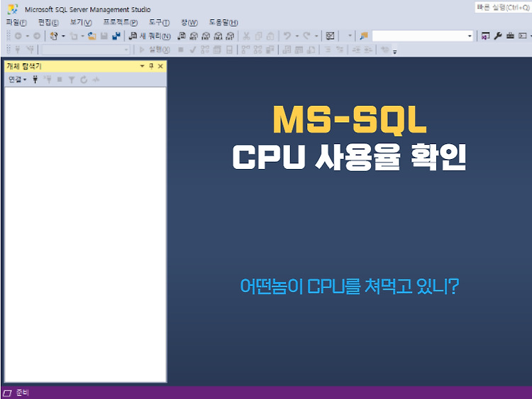Click the find in files icon

pyautogui.click(x=364, y=35)
